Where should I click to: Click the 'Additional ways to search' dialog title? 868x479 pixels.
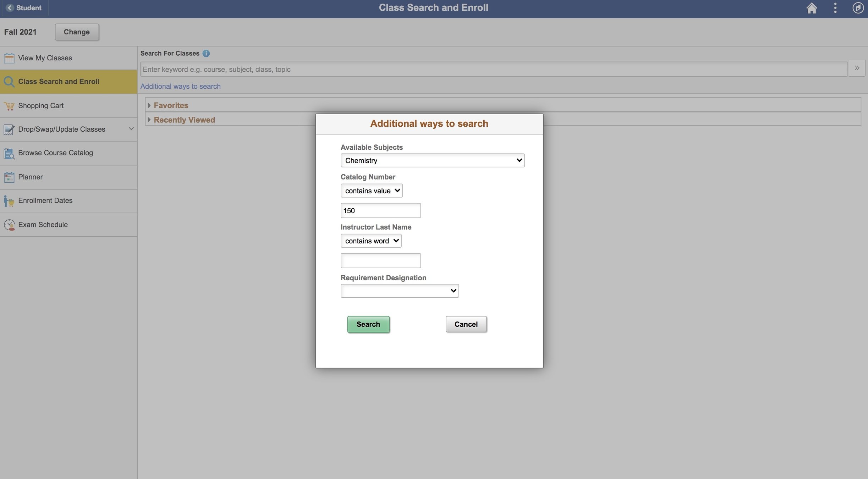[x=429, y=123]
